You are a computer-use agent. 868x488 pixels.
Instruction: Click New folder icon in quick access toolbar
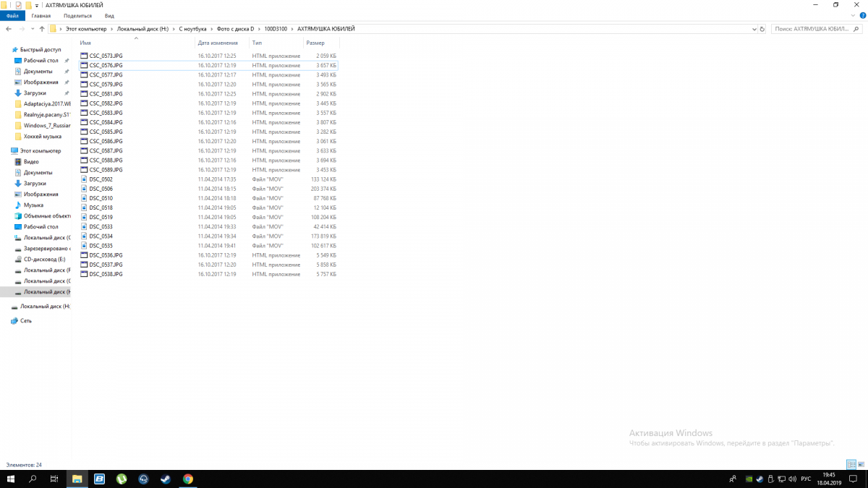[x=27, y=4]
